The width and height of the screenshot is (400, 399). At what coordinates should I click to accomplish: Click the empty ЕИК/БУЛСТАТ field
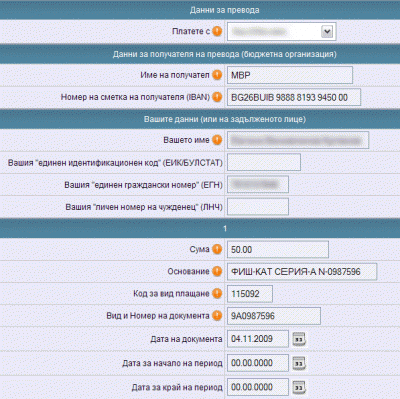pyautogui.click(x=264, y=162)
